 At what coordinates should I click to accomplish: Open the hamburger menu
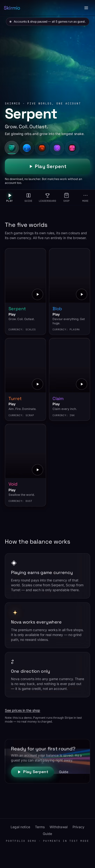[x=86, y=8]
